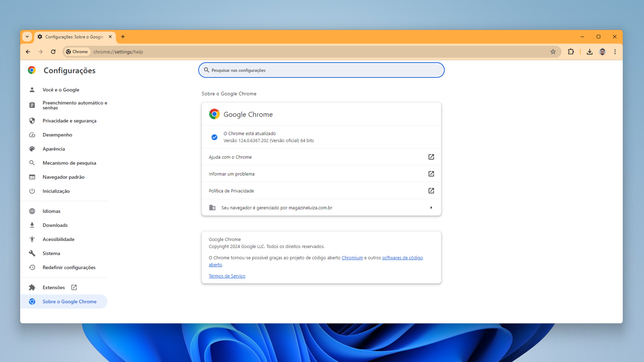
Task: Open Mecanismo de pesquisa via its magnifier icon
Action: click(x=32, y=163)
